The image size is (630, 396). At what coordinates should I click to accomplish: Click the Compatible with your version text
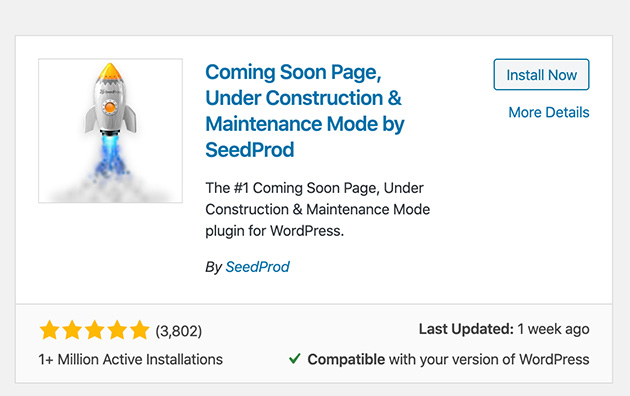[448, 359]
